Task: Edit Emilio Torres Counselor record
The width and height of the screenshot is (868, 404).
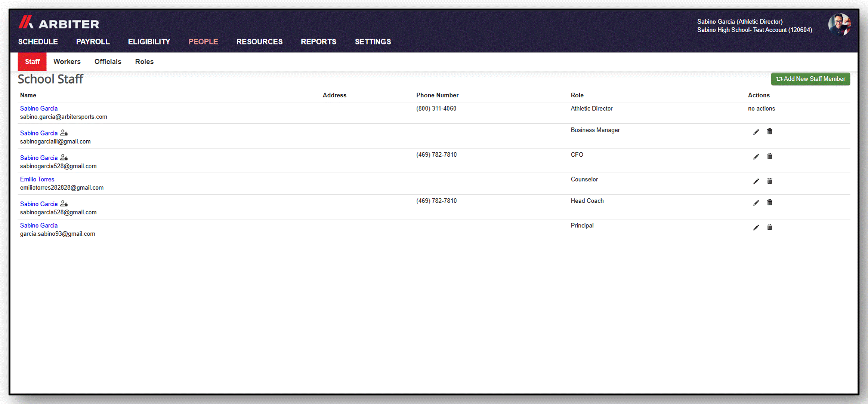Action: 756,181
